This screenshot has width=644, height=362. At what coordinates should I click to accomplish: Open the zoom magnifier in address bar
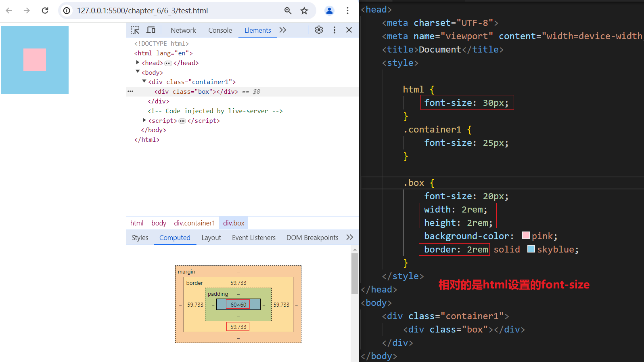click(x=288, y=11)
